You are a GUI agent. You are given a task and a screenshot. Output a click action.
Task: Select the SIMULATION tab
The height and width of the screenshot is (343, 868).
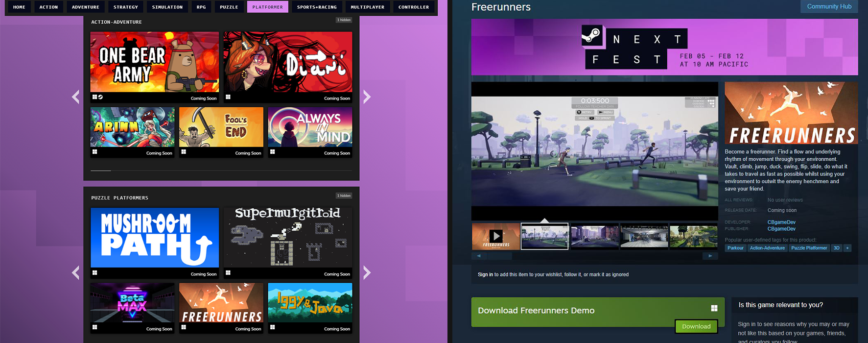pos(167,7)
